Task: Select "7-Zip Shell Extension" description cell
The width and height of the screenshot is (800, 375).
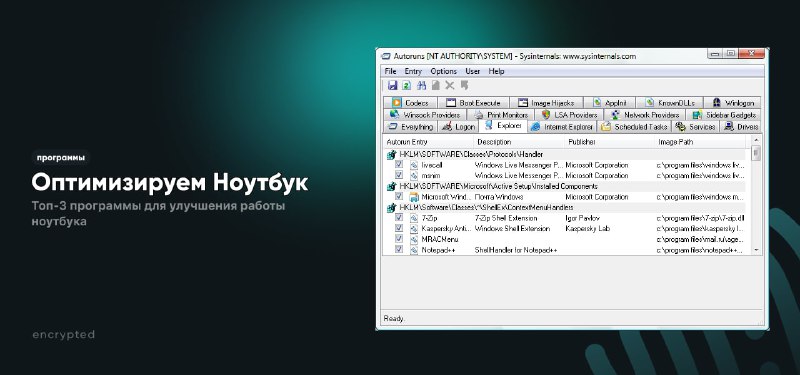Action: point(506,218)
